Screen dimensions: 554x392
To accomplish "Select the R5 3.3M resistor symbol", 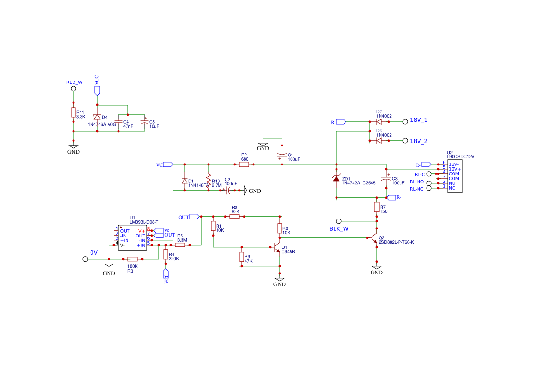I will (180, 245).
